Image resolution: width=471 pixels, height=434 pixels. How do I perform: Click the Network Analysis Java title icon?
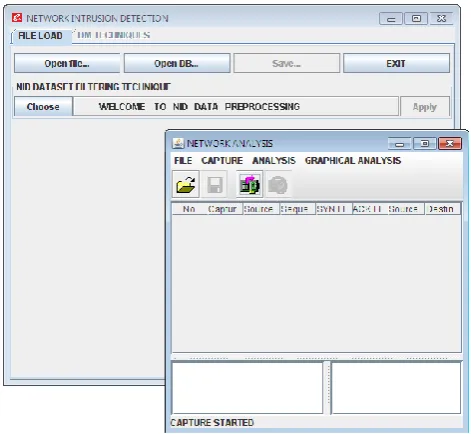178,143
